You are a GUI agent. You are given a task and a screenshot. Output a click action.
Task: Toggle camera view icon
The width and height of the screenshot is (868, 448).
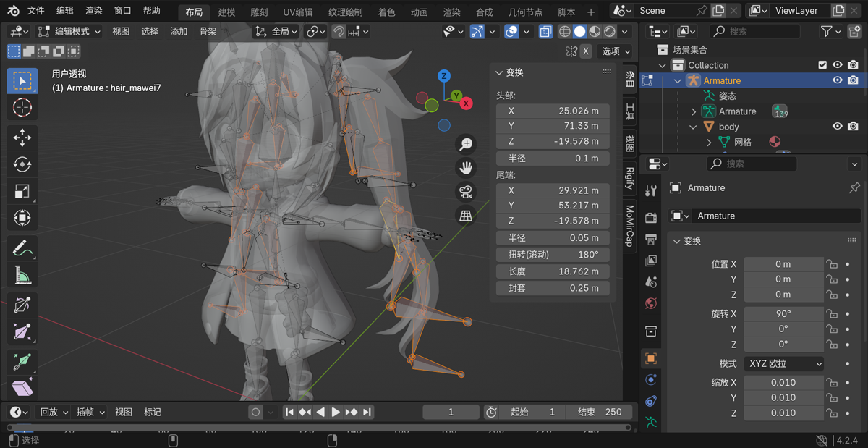coord(466,192)
